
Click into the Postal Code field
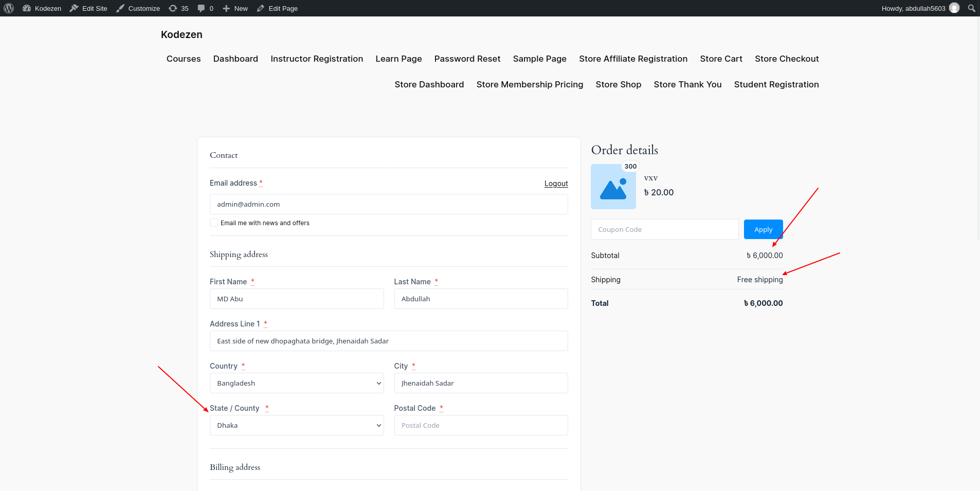pyautogui.click(x=481, y=425)
